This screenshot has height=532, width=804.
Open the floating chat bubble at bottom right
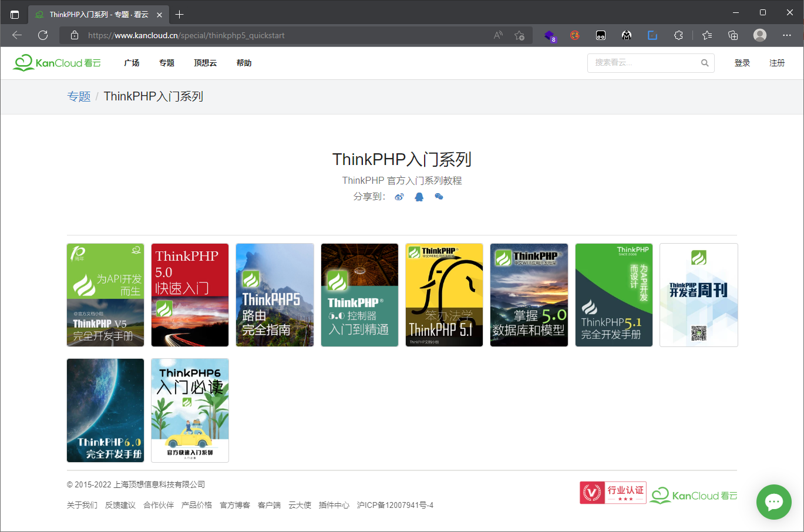[x=773, y=502]
